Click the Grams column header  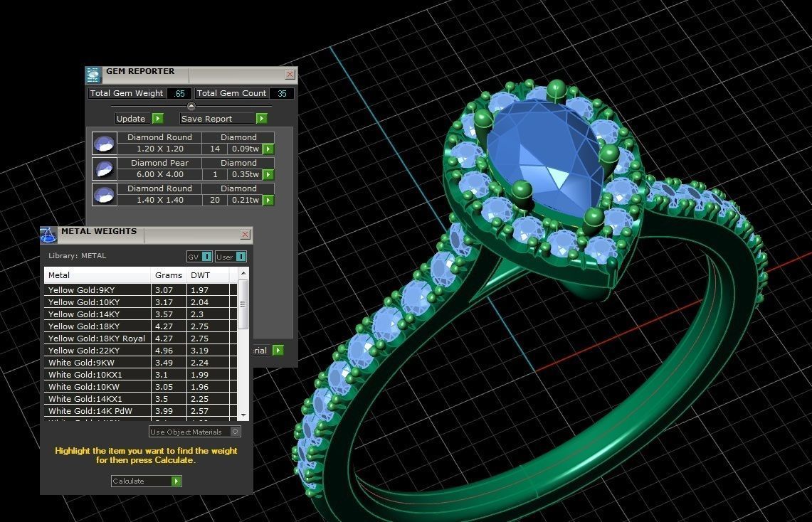[x=168, y=275]
